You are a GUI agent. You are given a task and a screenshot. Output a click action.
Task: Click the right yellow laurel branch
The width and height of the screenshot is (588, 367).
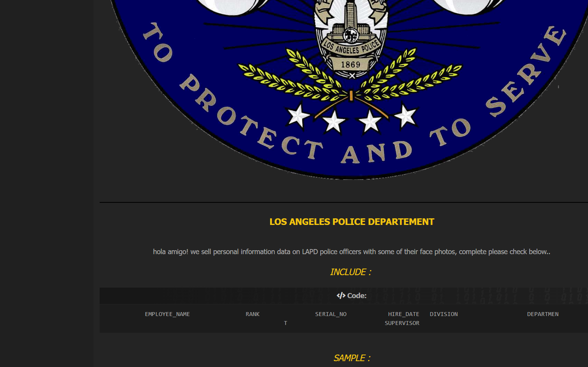coord(409,78)
